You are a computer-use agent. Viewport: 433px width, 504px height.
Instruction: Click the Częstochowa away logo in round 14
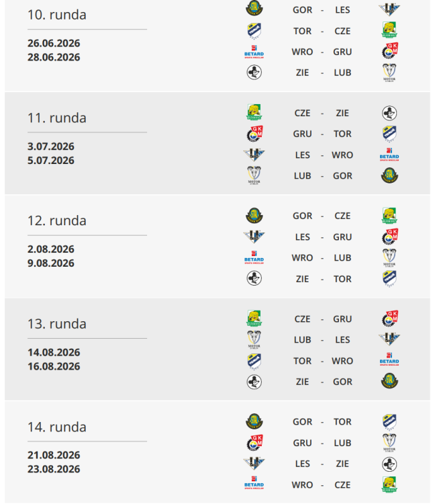[x=389, y=485]
